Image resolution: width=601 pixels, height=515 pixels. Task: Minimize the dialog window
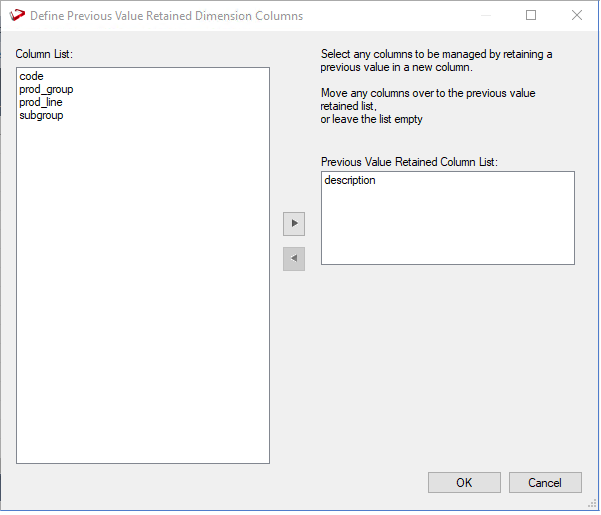485,16
